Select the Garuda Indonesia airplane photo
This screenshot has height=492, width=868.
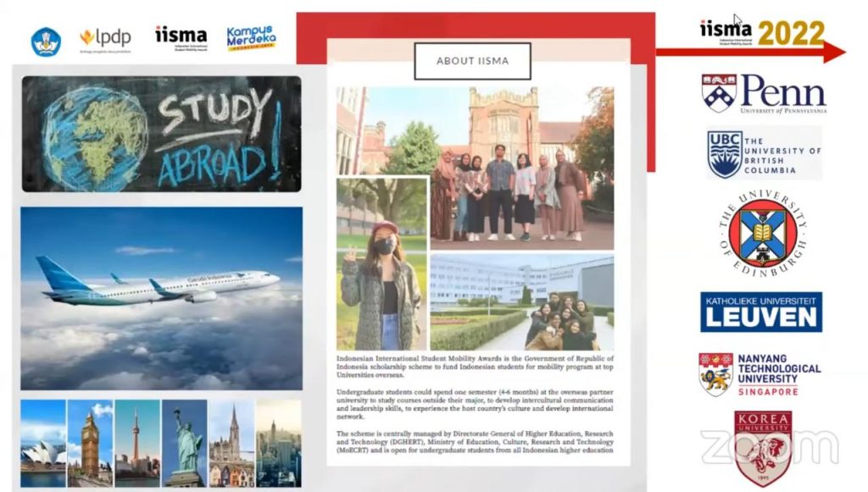click(x=162, y=299)
